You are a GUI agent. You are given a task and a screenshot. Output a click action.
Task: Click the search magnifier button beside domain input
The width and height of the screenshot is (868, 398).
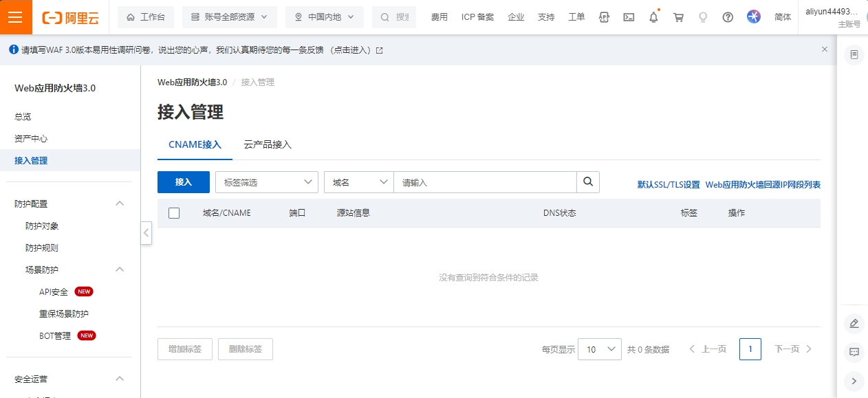pos(588,182)
